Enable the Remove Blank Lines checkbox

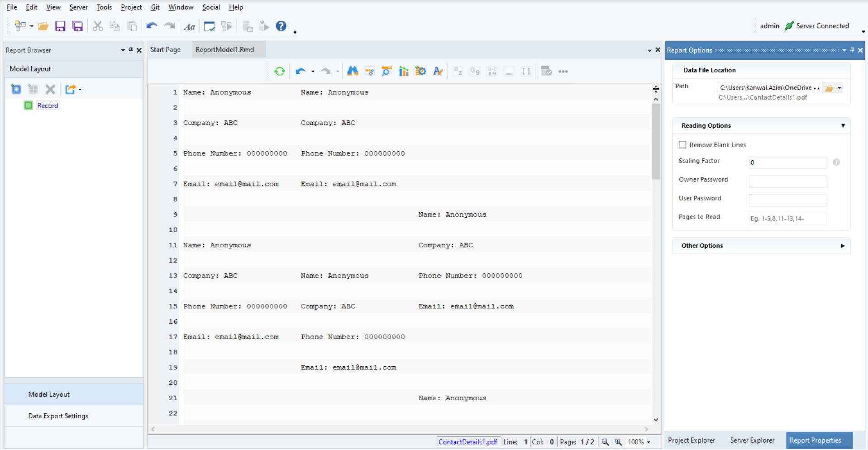[682, 145]
